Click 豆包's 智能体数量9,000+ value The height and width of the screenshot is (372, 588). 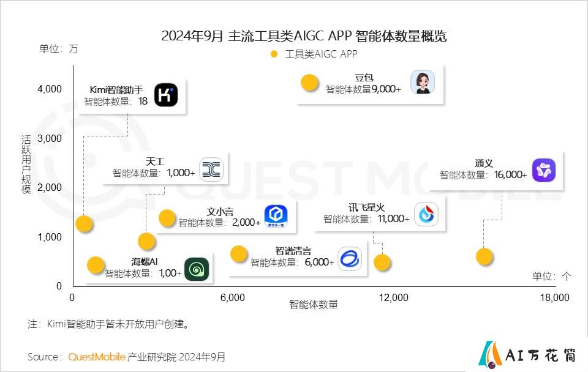[363, 89]
